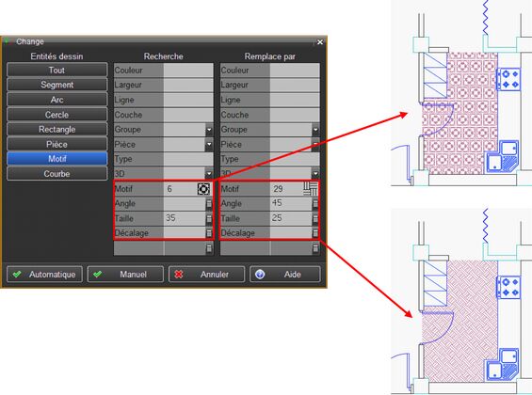This screenshot has height=395, width=532.
Task: Open Recherche Pièce dropdown
Action: tap(209, 144)
